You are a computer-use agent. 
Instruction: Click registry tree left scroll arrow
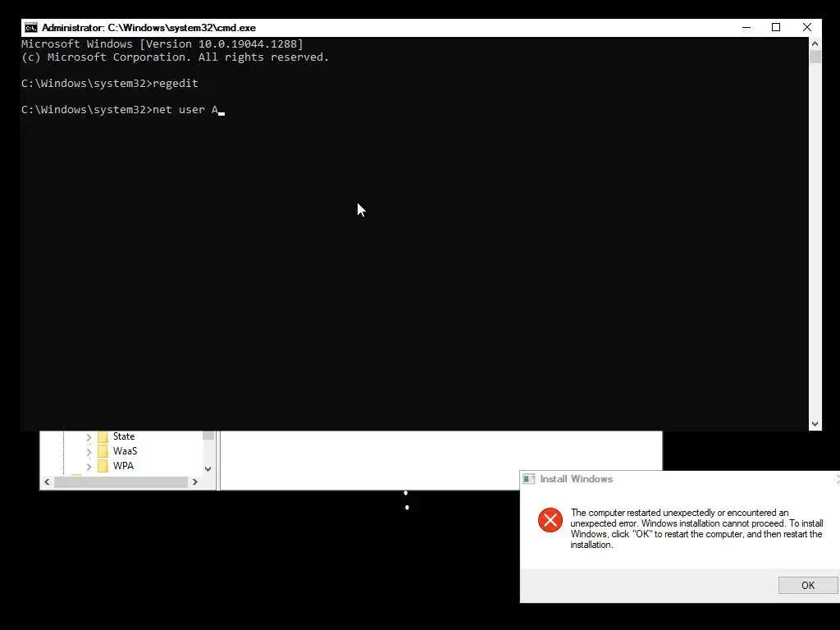[x=47, y=482]
